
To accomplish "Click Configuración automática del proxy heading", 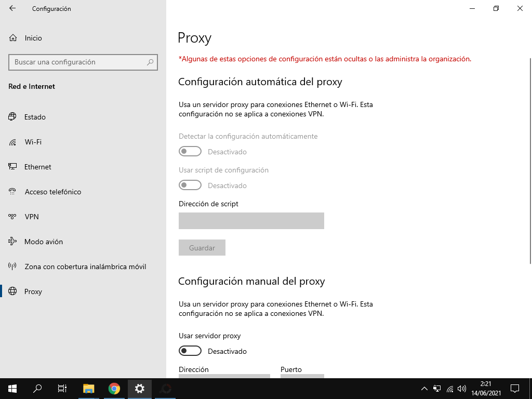I will click(x=260, y=82).
